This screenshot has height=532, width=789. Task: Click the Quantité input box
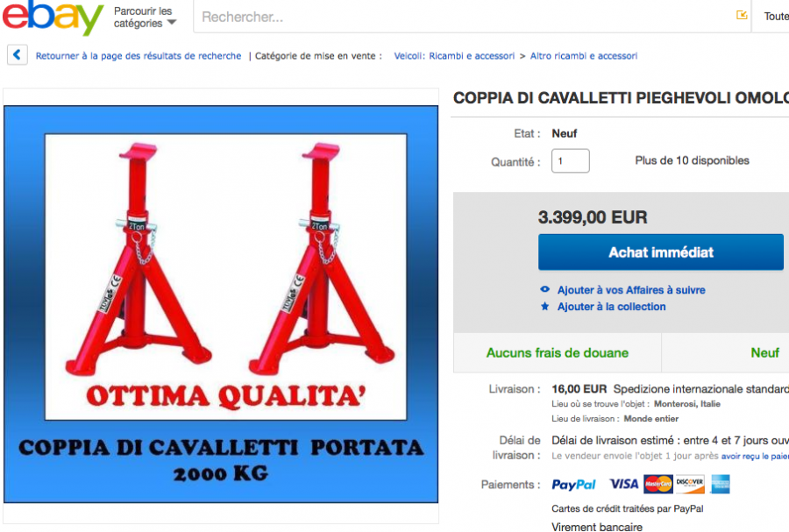tap(570, 161)
